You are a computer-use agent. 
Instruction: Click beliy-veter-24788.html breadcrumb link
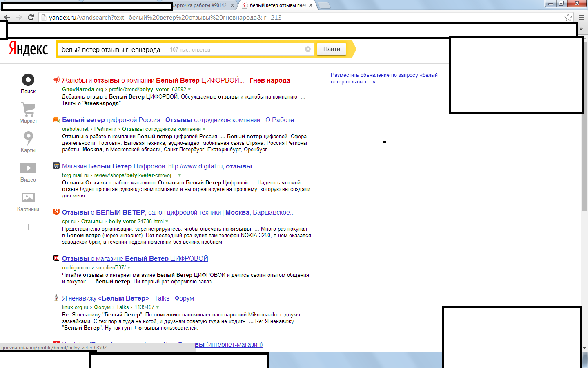[x=136, y=221]
